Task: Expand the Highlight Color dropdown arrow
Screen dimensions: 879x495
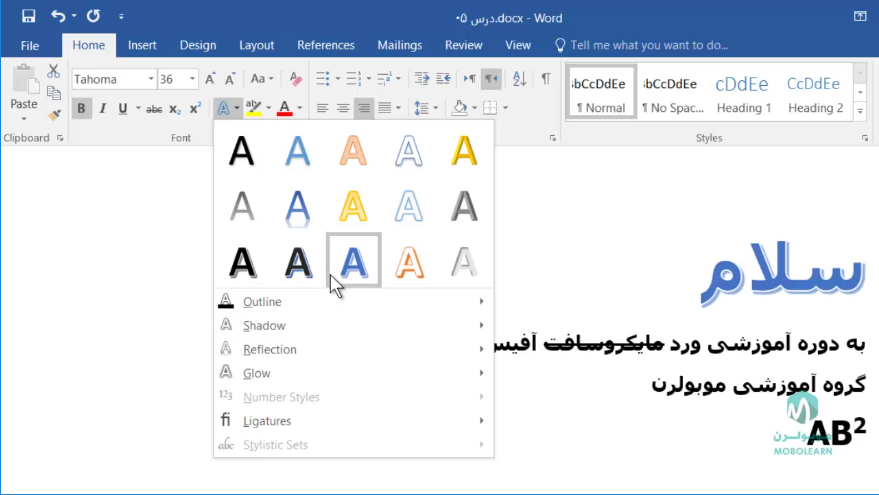Action: coord(269,108)
